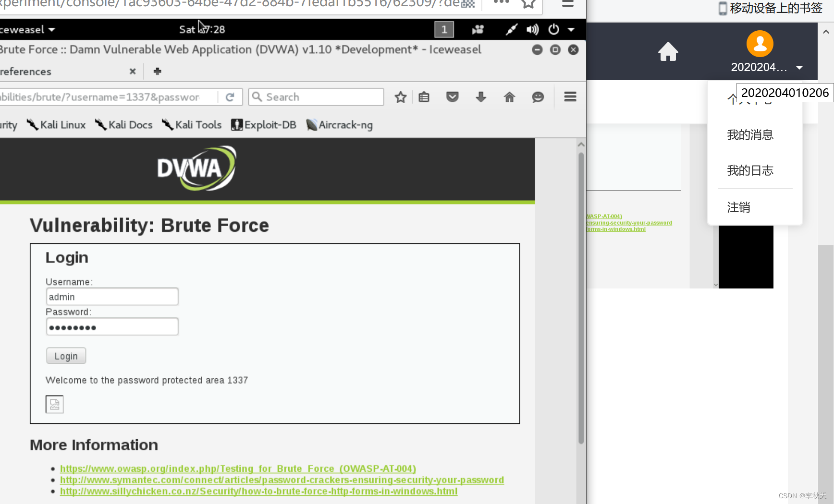Viewport: 834px width, 504px height.
Task: Click the Username input field
Action: (112, 297)
